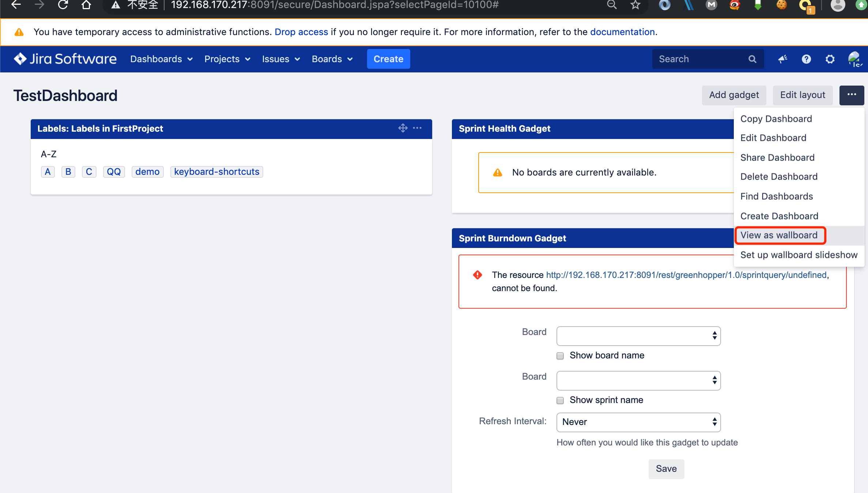Click the Drop access link
The image size is (868, 493).
(301, 32)
